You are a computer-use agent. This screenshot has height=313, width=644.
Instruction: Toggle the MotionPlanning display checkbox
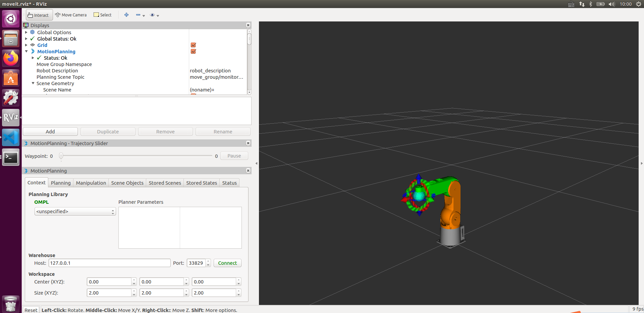(x=193, y=52)
